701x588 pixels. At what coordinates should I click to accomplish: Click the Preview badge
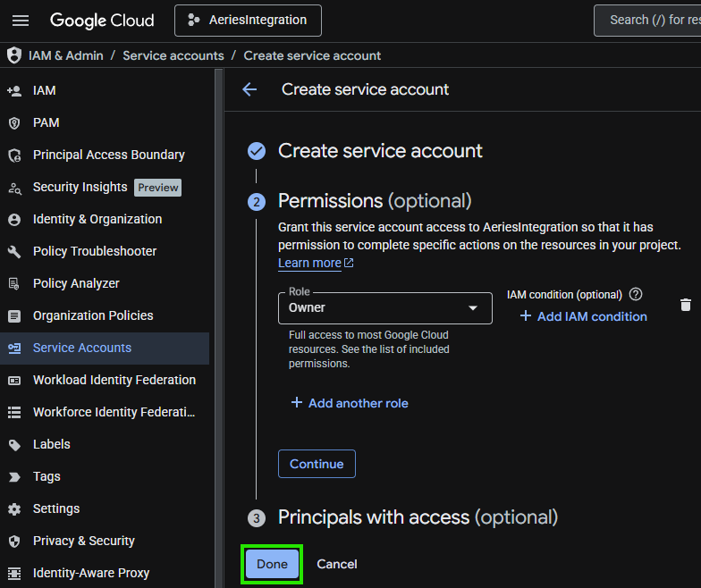pyautogui.click(x=157, y=188)
